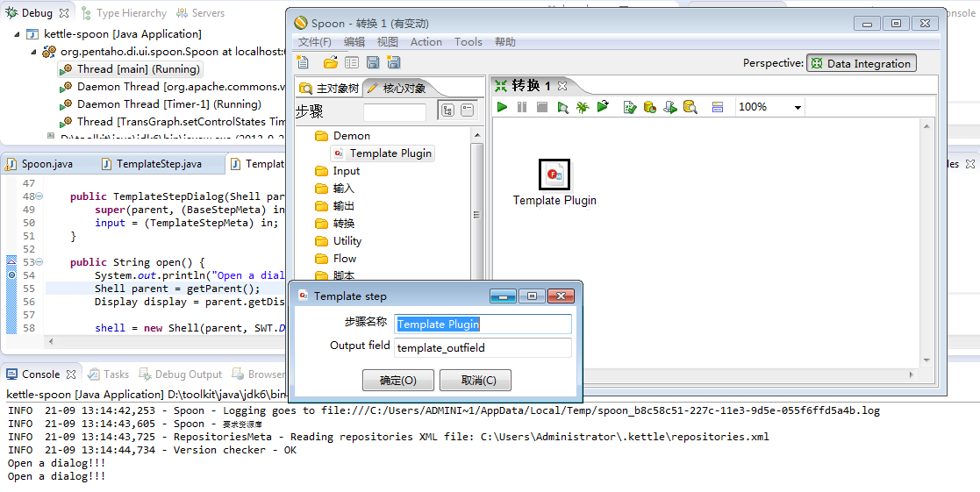The image size is (980, 492).
Task: Open the 编辑 menu in Spoon
Action: click(x=354, y=42)
